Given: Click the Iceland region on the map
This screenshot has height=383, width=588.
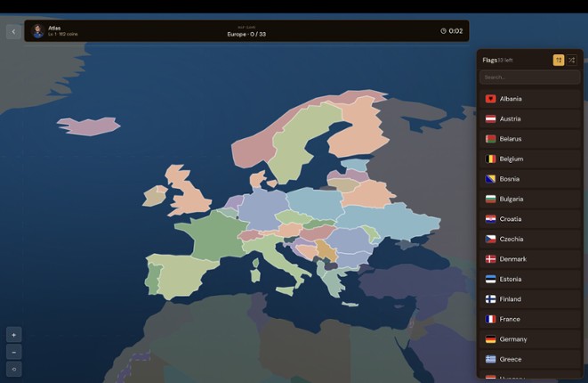Looking at the screenshot, I should 88,126.
